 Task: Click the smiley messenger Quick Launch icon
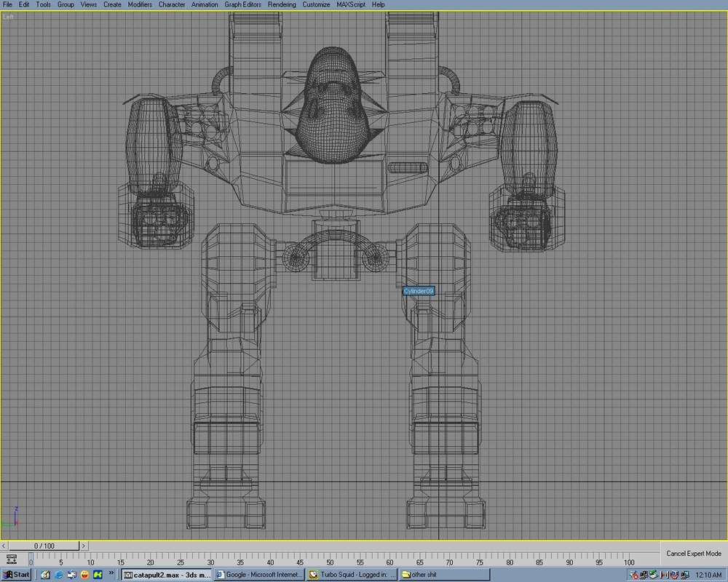pyautogui.click(x=84, y=574)
